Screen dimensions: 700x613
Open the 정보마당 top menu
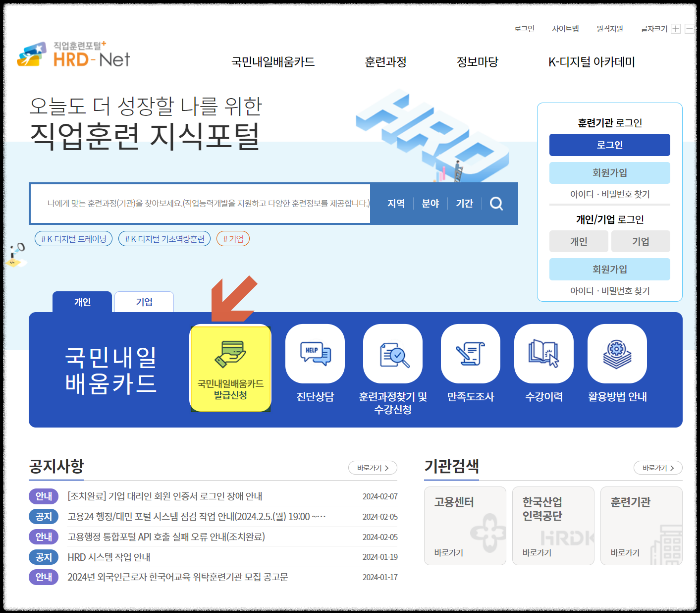[477, 62]
